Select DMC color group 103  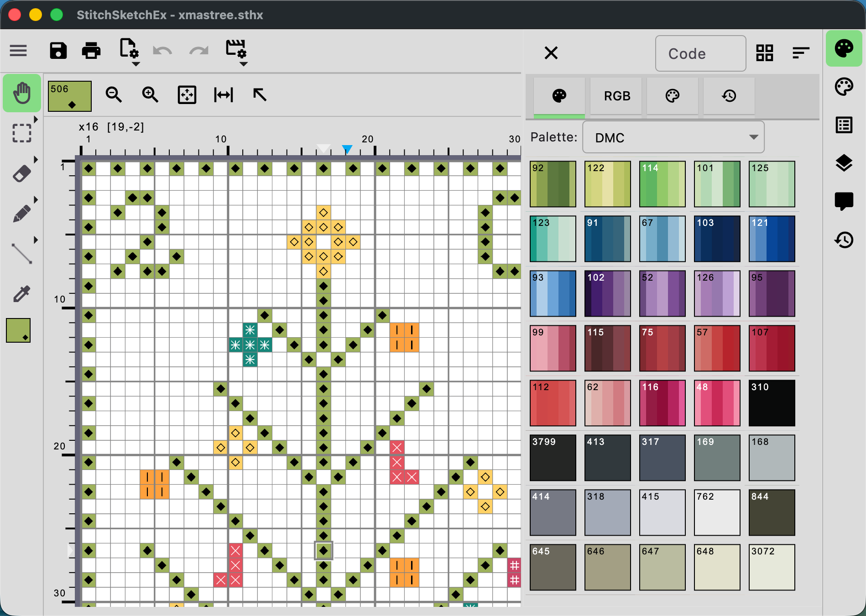[717, 239]
